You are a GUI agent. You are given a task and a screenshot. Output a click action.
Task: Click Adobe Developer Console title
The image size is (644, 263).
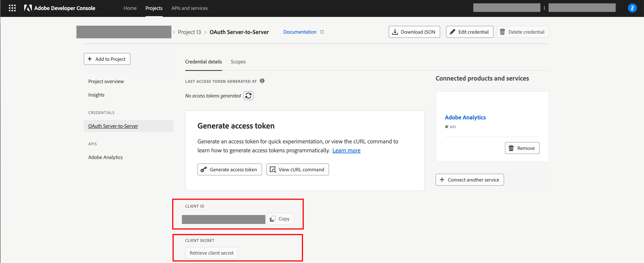coord(64,8)
